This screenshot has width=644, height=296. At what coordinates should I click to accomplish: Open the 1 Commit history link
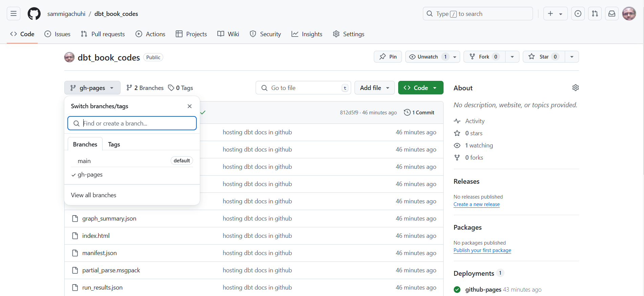click(419, 112)
